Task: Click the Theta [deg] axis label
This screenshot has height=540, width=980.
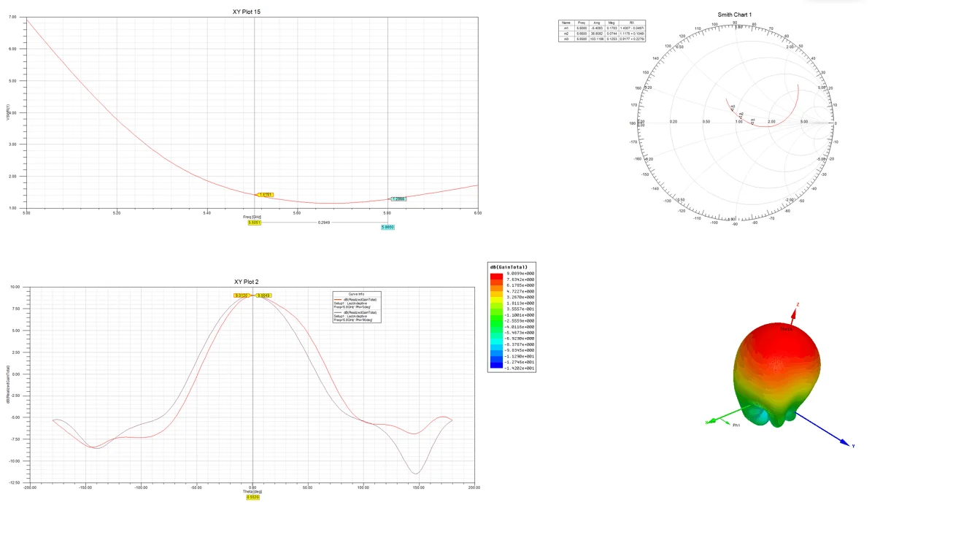Action: (x=252, y=492)
